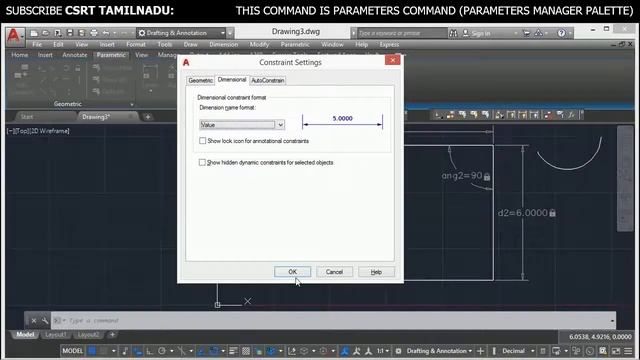640x360 pixels.
Task: Open the Parametric menu in menu bar
Action: [295, 44]
